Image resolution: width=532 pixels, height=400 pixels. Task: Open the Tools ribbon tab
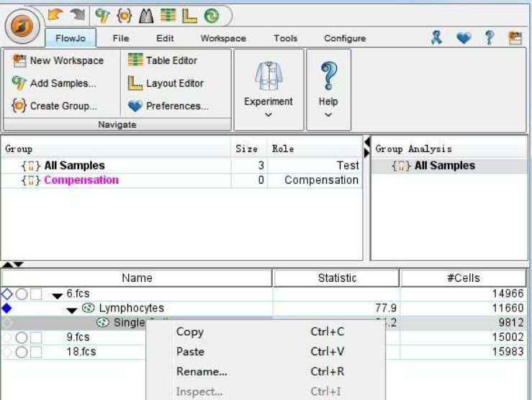(x=285, y=38)
